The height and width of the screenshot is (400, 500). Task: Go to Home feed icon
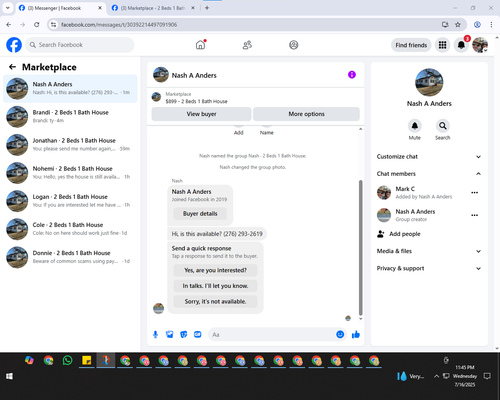click(x=200, y=45)
